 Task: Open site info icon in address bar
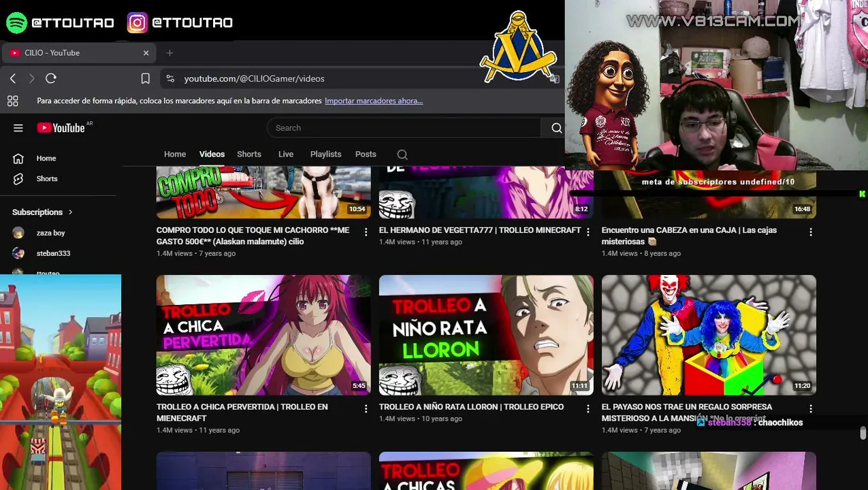point(170,78)
